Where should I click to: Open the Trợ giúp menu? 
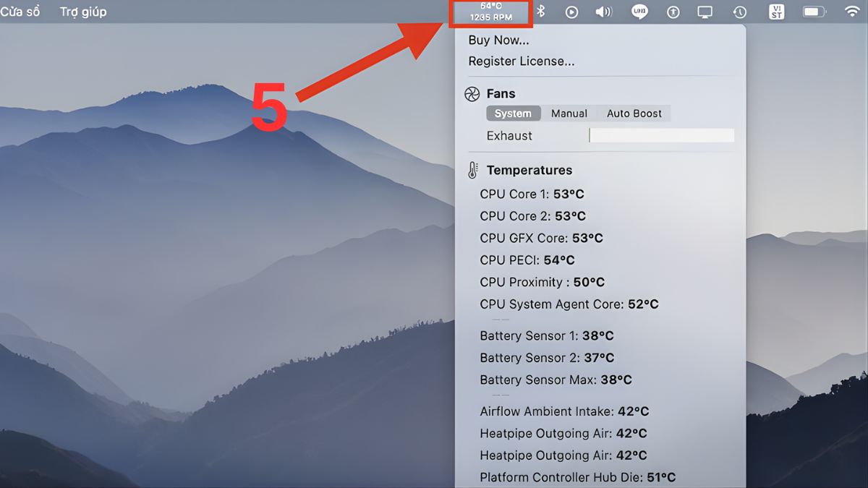pyautogui.click(x=82, y=12)
